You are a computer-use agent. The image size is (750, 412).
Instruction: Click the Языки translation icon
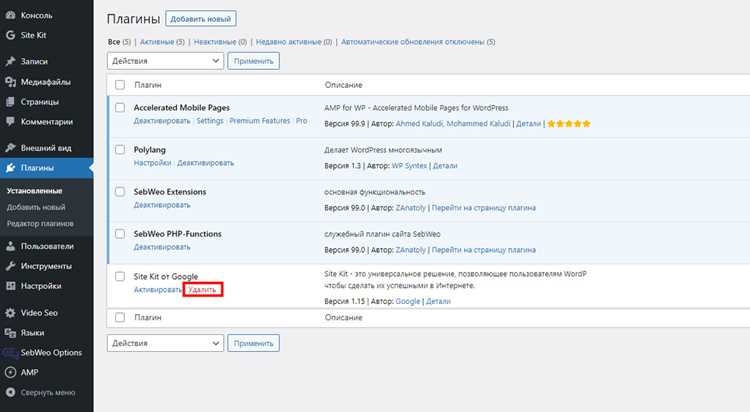(10, 333)
